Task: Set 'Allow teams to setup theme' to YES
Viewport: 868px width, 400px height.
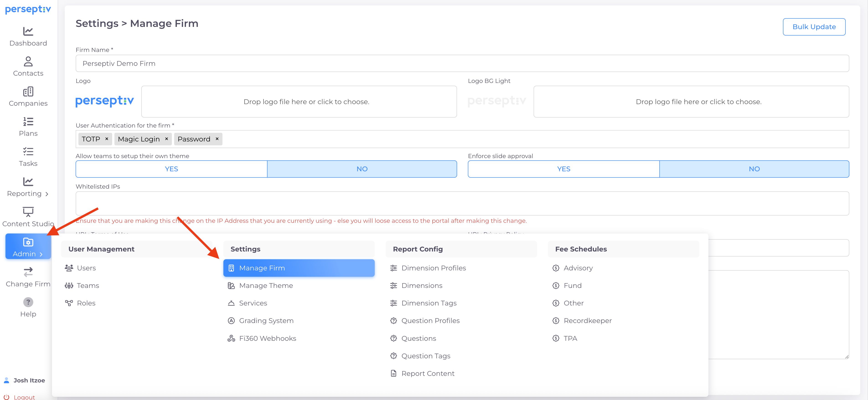Action: pos(171,169)
